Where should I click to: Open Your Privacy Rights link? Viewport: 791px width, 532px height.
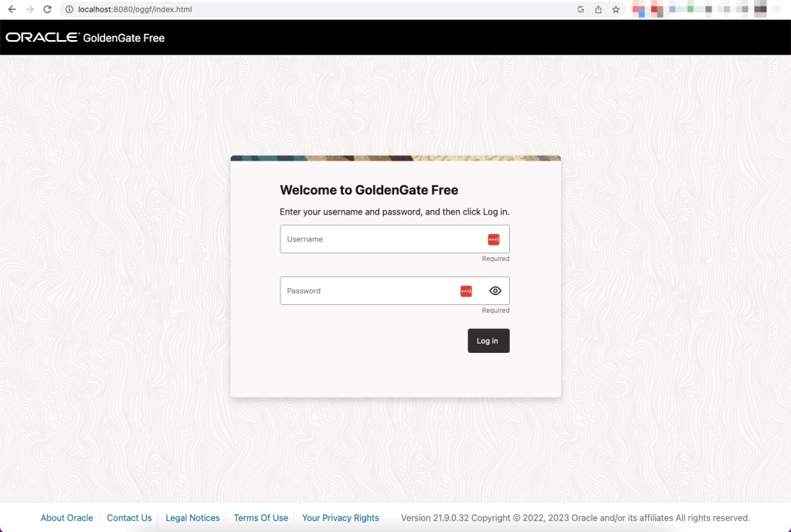340,518
